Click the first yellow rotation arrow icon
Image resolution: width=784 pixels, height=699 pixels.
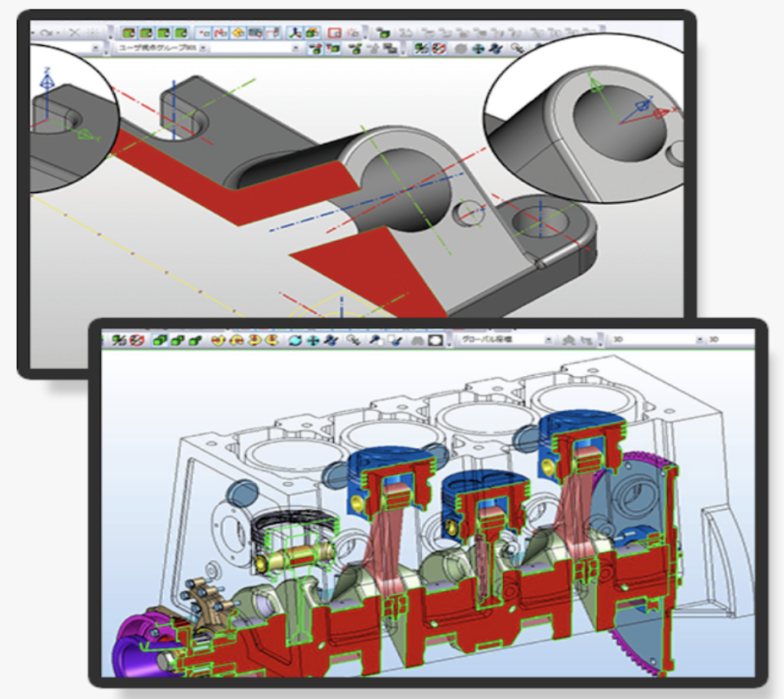(217, 340)
